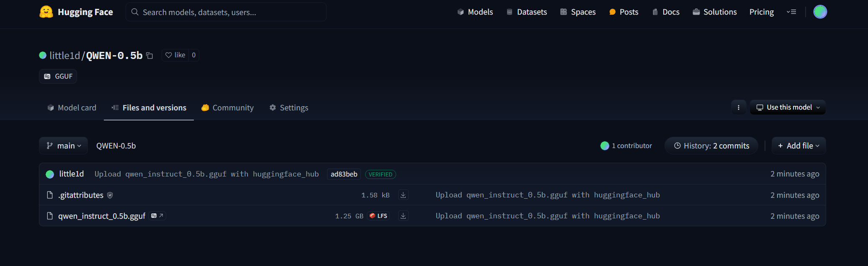Open the Community tab
Screen dimensions: 868x266
[227, 108]
